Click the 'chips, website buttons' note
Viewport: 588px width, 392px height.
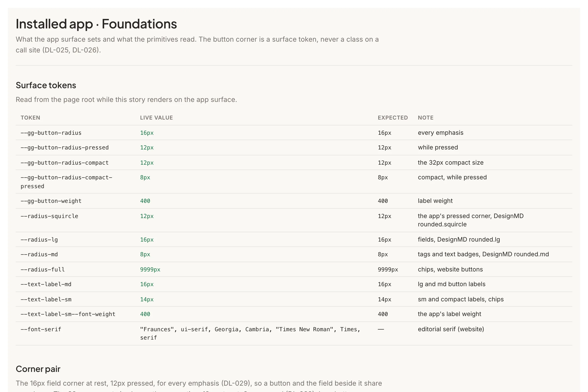(450, 269)
